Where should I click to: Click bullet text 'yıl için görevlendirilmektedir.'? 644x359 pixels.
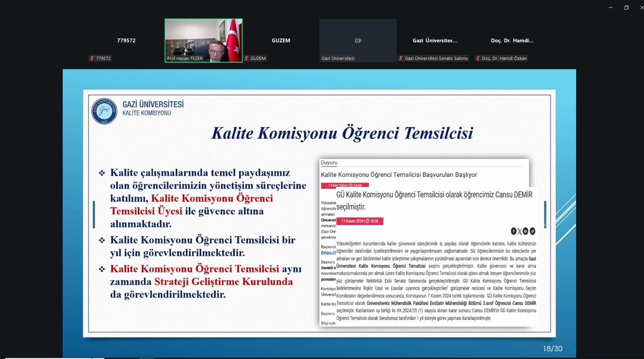click(x=177, y=253)
